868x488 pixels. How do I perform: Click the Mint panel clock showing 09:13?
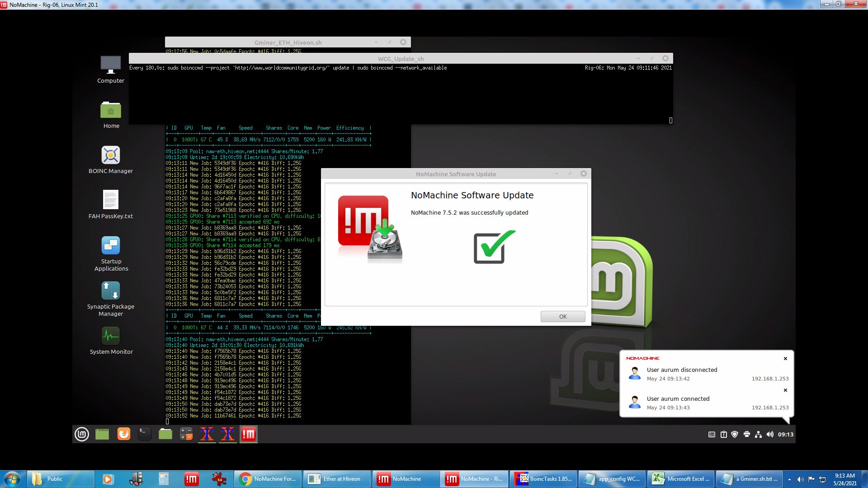[x=785, y=434]
